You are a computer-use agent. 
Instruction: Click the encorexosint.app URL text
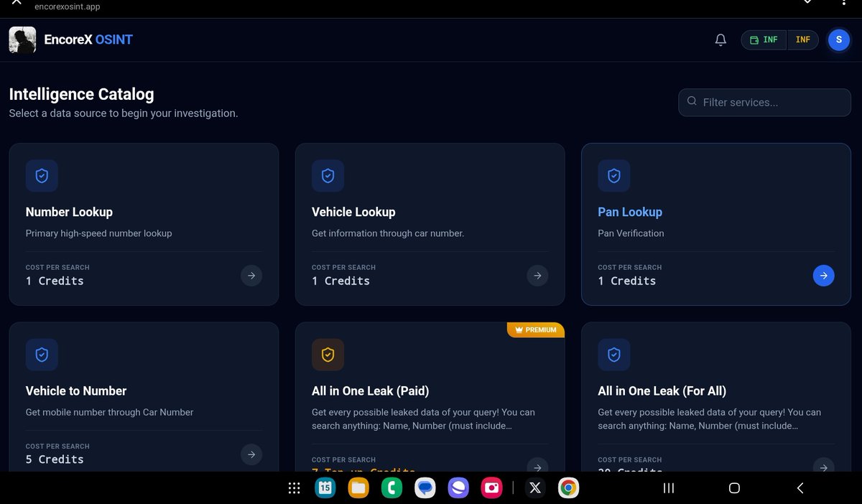(x=68, y=6)
